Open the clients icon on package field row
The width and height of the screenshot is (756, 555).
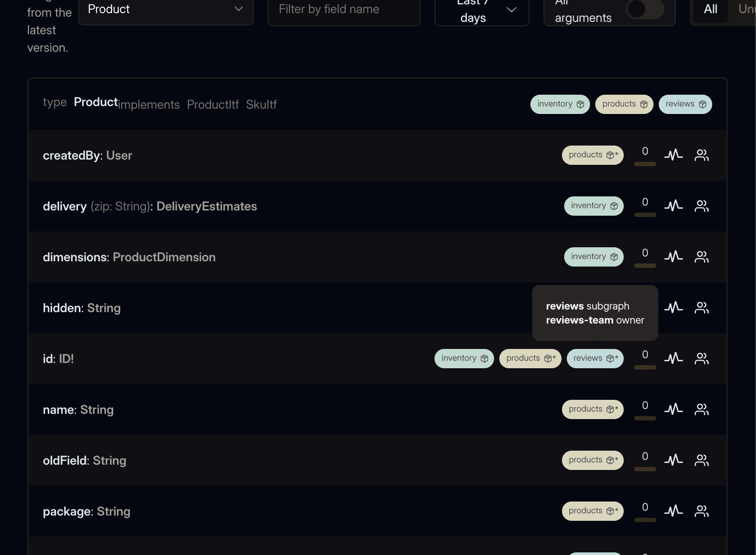pyautogui.click(x=702, y=511)
